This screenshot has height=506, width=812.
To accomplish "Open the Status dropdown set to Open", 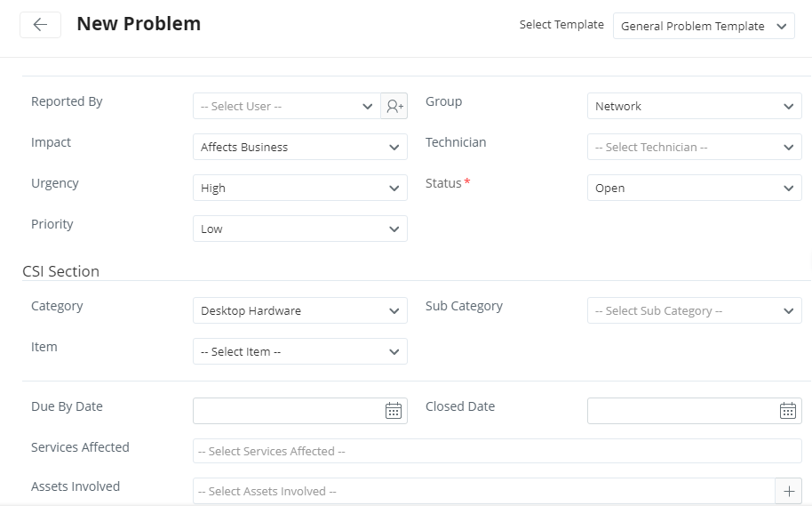I will pos(694,189).
